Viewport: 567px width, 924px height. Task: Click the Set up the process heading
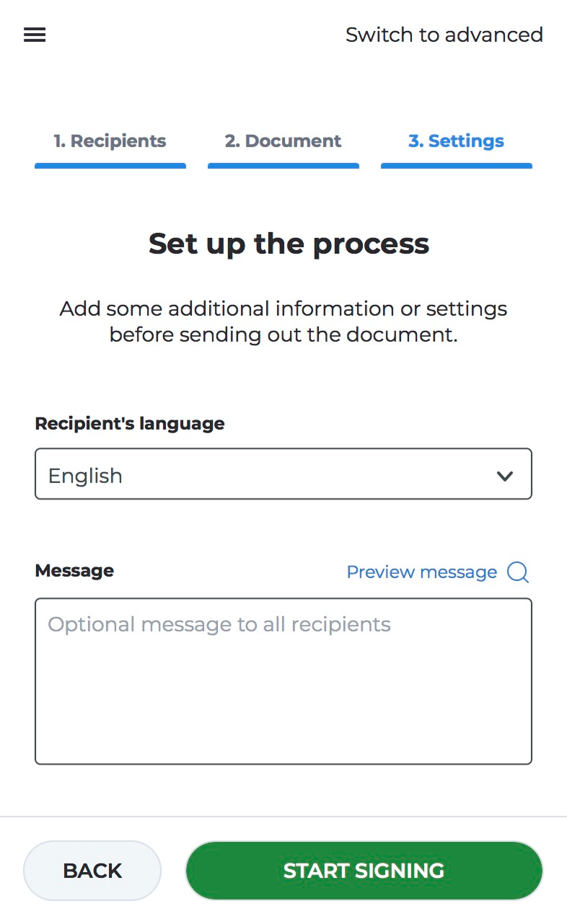[289, 244]
